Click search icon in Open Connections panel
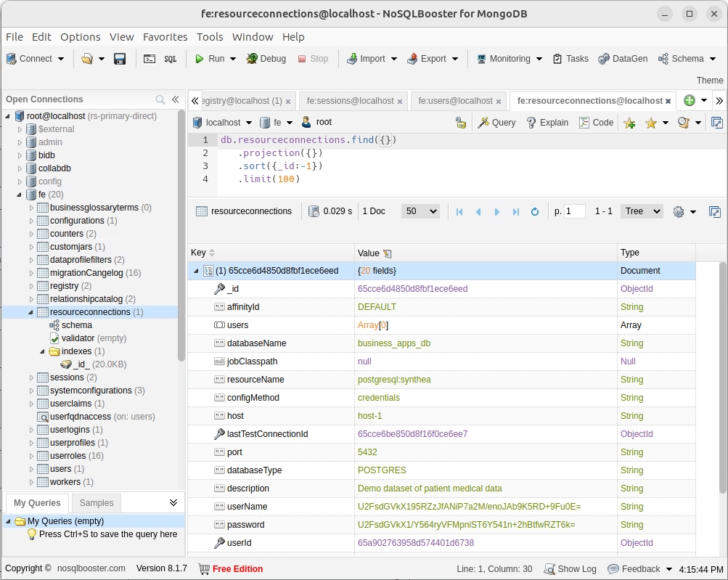Viewport: 728px width, 580px height. point(160,99)
